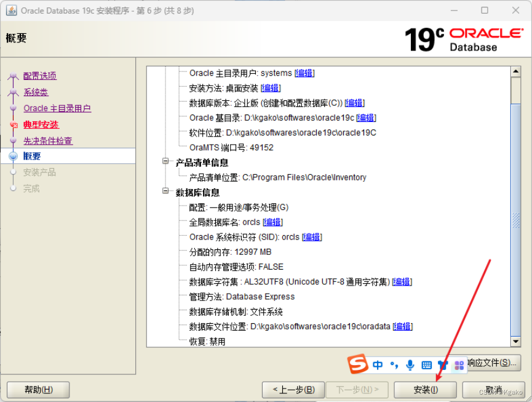532x402 pixels.
Task: Edit the 全局数据库名 via its 编辑 link
Action: pyautogui.click(x=272, y=222)
